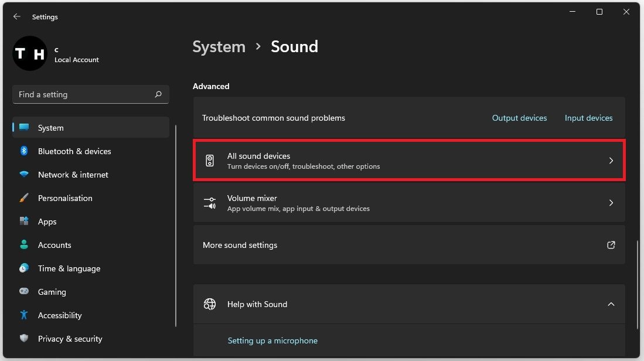Open Time & language settings
Image resolution: width=644 pixels, height=361 pixels.
pyautogui.click(x=69, y=268)
